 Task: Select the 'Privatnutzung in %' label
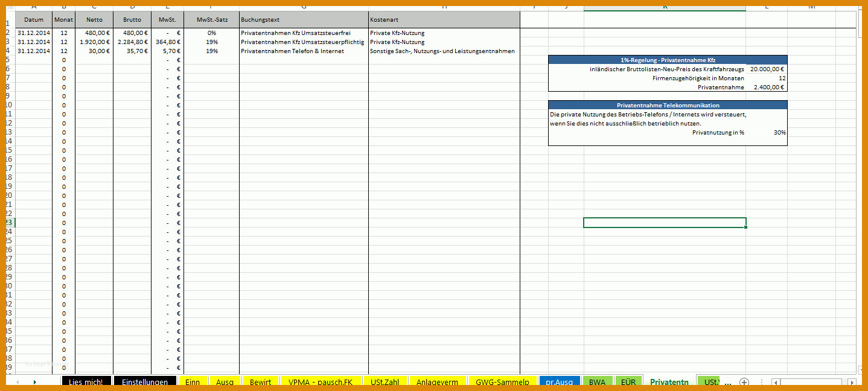click(x=718, y=132)
